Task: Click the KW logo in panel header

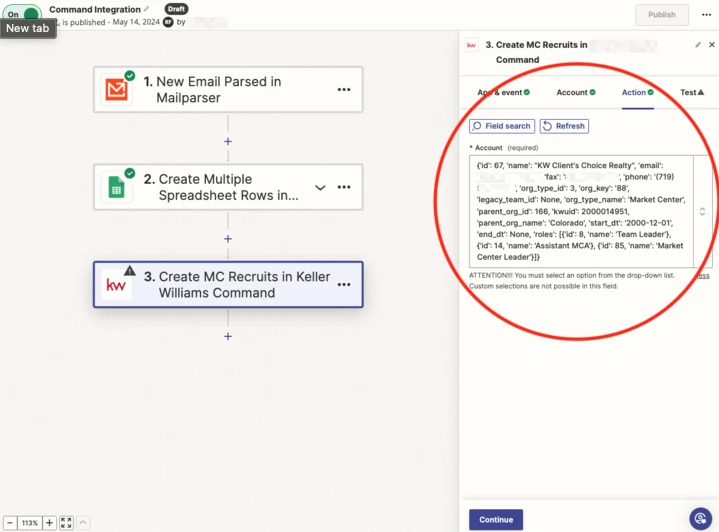Action: [x=471, y=45]
